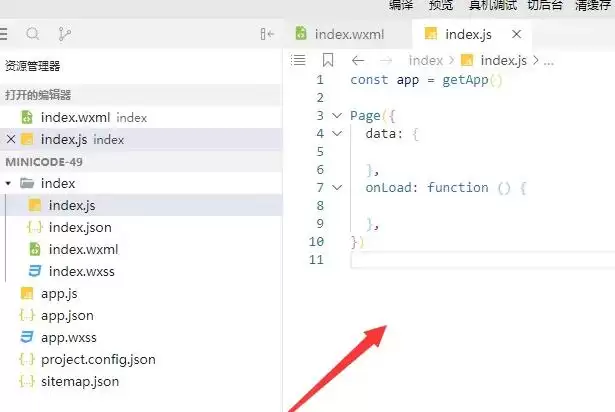
Task: Switch to the index.wxml tab
Action: (x=340, y=34)
